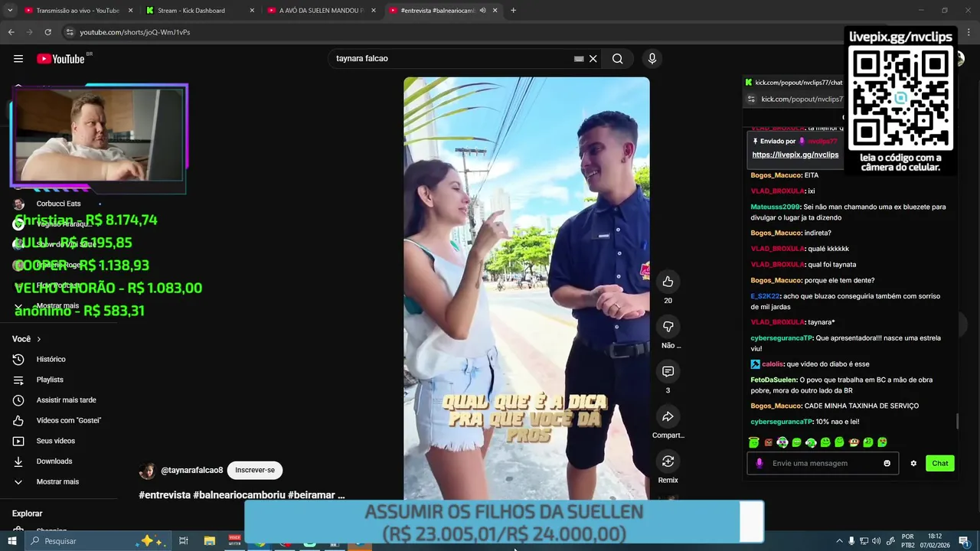Viewport: 980px width, 551px height.
Task: Show hidden system tray icons
Action: coord(839,541)
